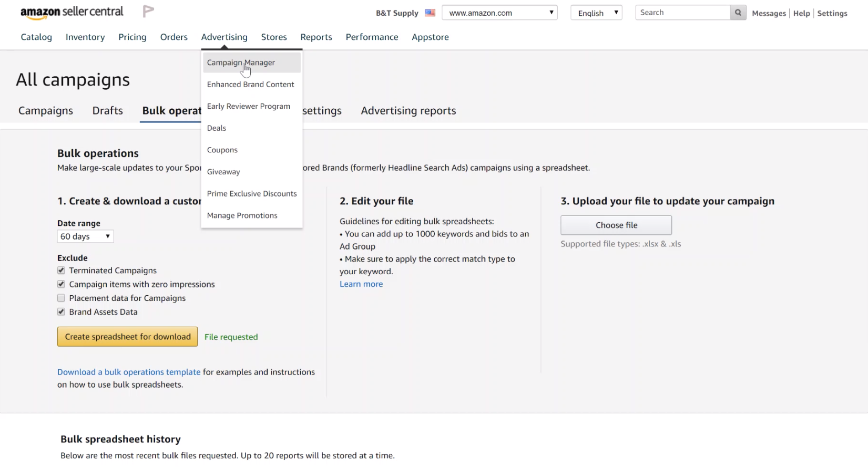Open the Performance menu

[x=372, y=37]
